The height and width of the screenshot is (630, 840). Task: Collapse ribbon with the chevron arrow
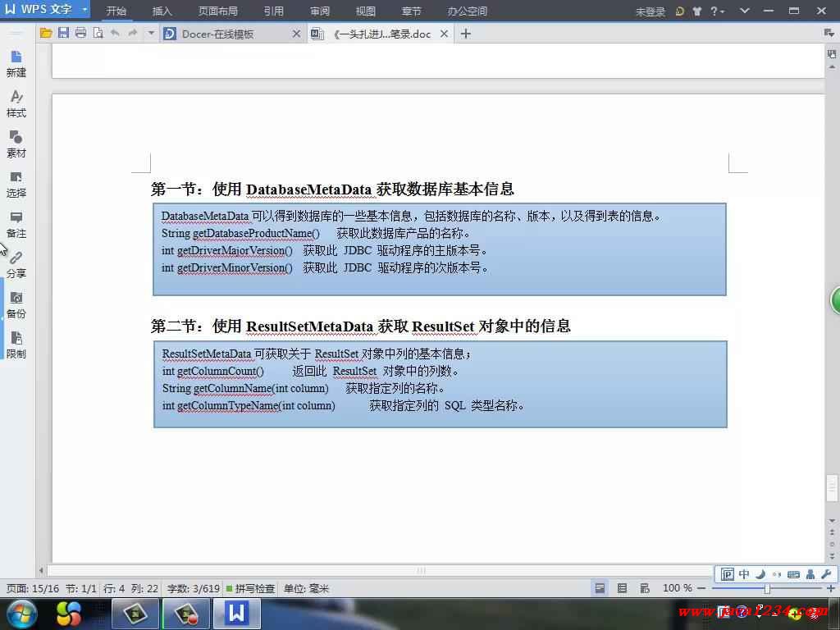(745, 10)
